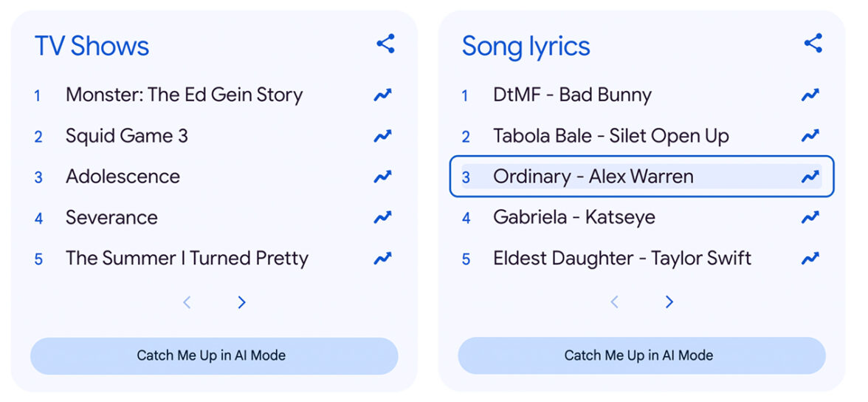Show next page of Song lyrics
The height and width of the screenshot is (402, 868).
point(669,302)
